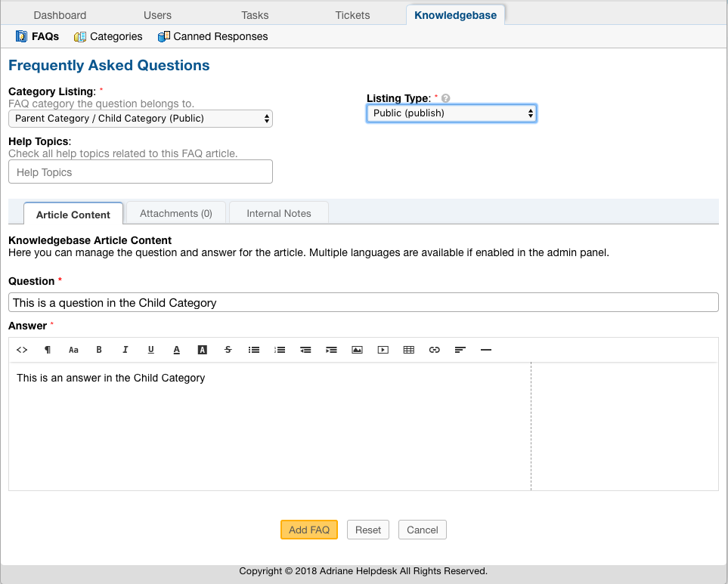Viewport: 728px width, 584px height.
Task: Toggle HTML code view in editor
Action: click(x=22, y=350)
